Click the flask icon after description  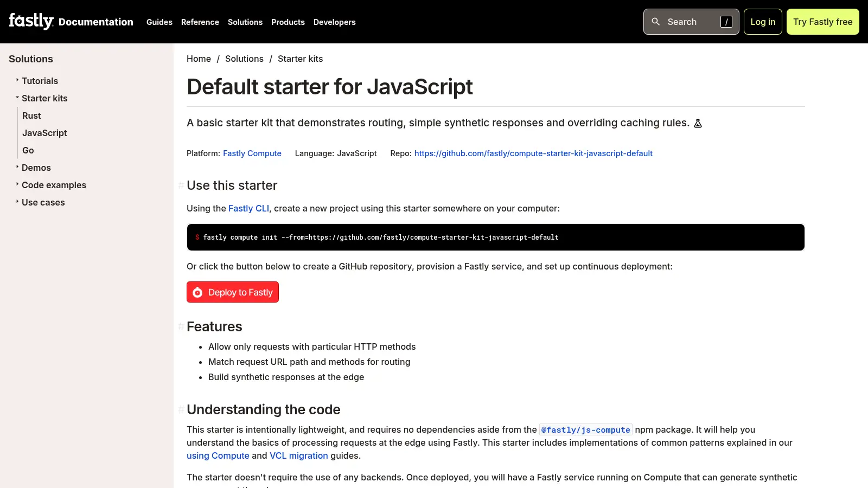[x=698, y=124]
